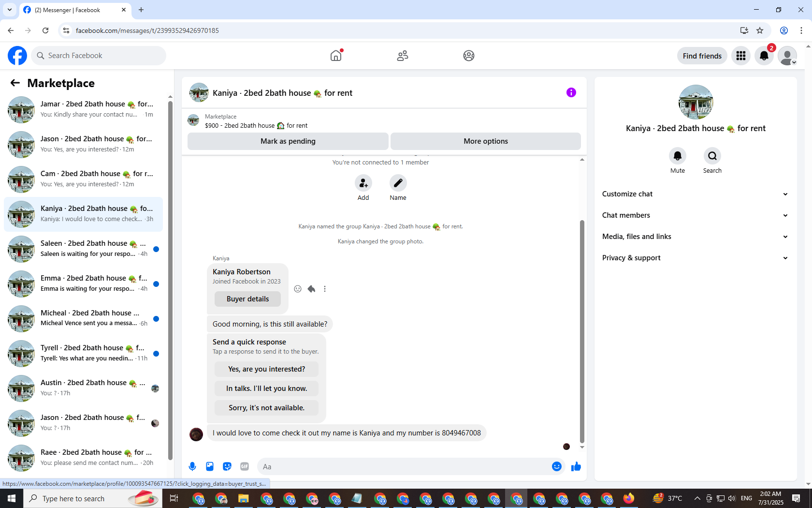Open Task View on taskbar
Screen dimensions: 812x508
click(x=174, y=498)
